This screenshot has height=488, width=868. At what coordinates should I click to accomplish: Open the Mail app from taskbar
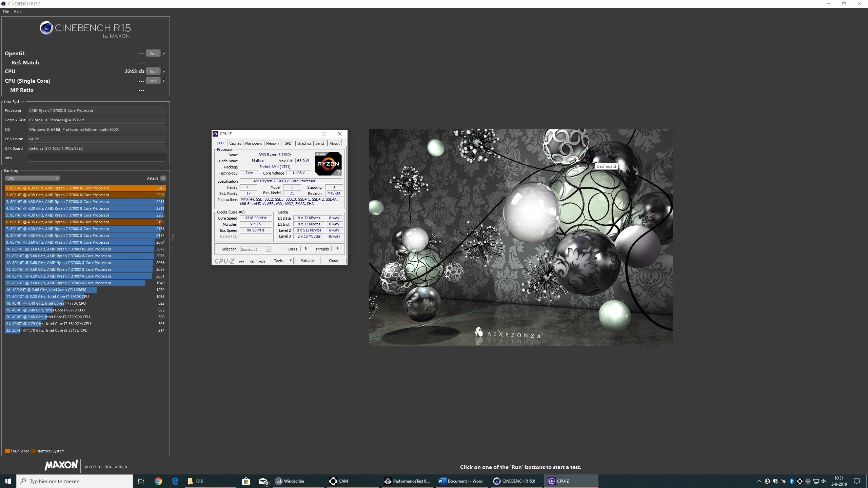point(263,481)
